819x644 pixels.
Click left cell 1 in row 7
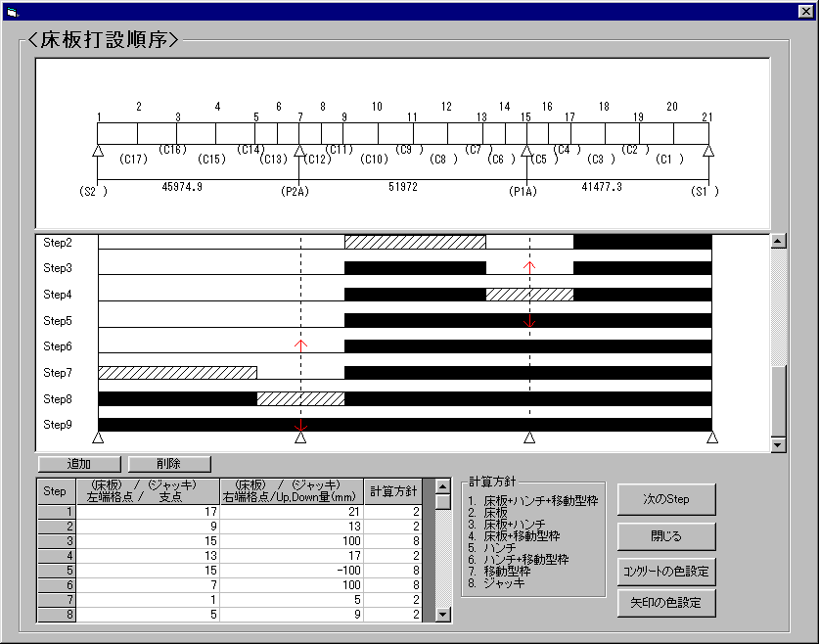[x=148, y=600]
